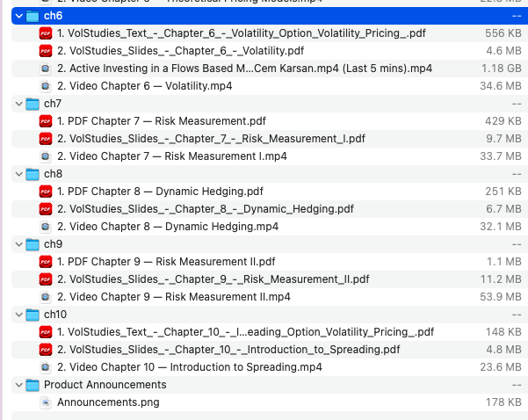
Task: Click the ch8 folder name label
Action: point(54,174)
